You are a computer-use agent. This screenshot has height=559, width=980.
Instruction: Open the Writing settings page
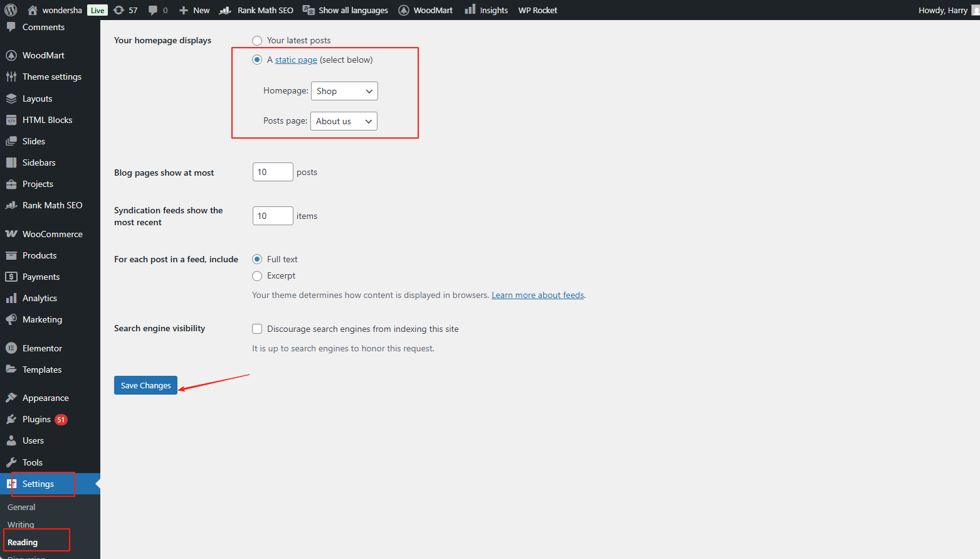[x=20, y=524]
